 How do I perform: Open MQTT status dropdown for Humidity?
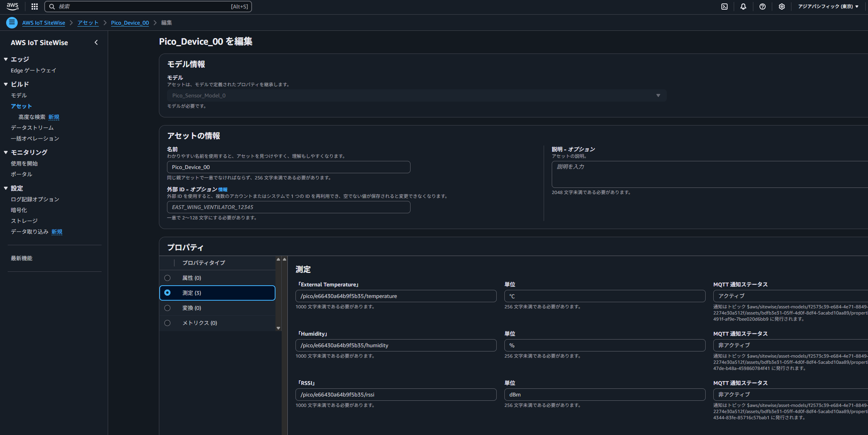[791, 345]
